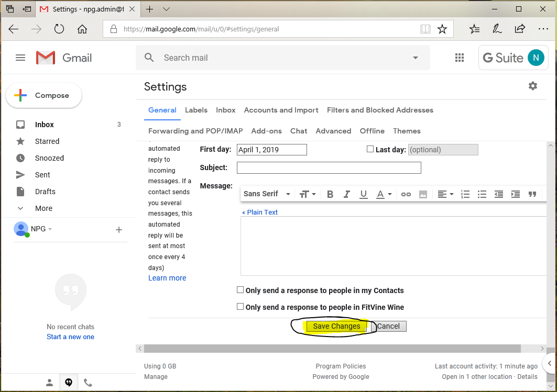Open Sans Serif font dropdown
The image size is (557, 392).
coord(267,194)
